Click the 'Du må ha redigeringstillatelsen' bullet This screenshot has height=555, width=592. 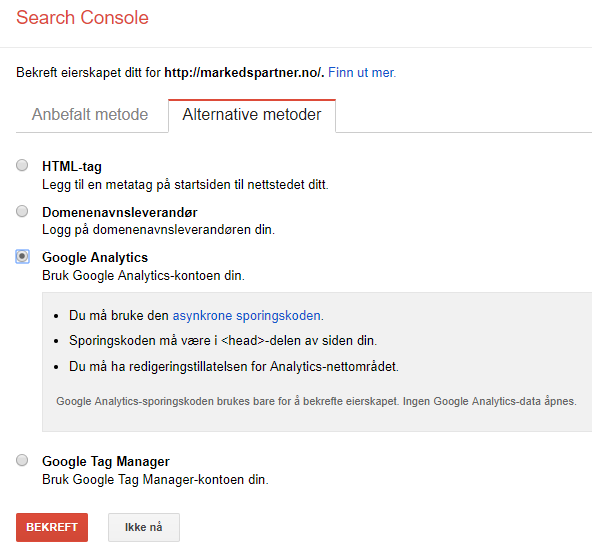(234, 367)
